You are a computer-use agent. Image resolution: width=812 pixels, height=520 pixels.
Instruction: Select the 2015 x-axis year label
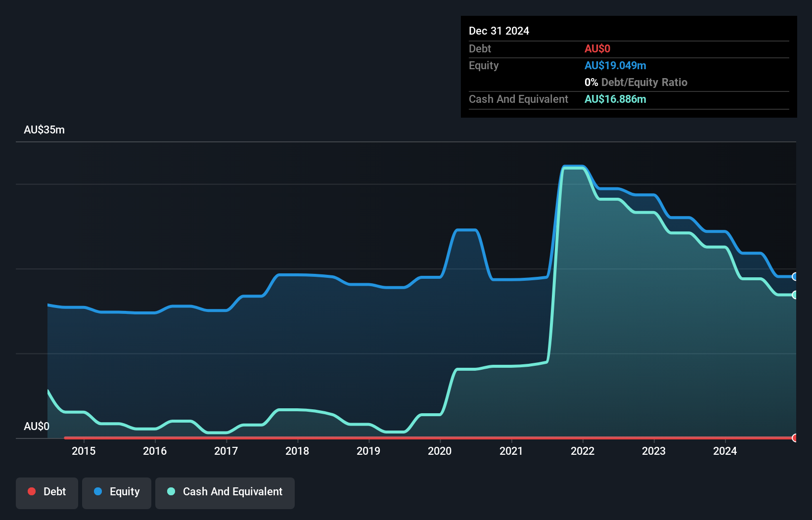point(84,451)
